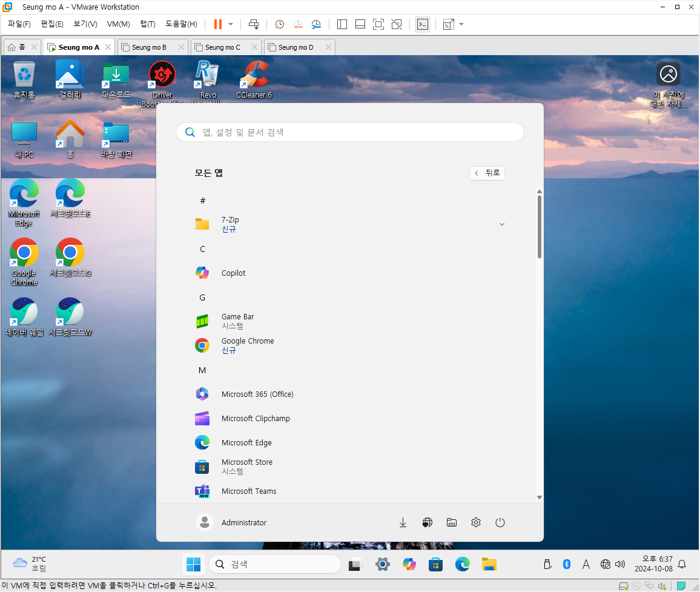Screen dimensions: 700x592
Task: Open the VM(M) menu
Action: 118,24
